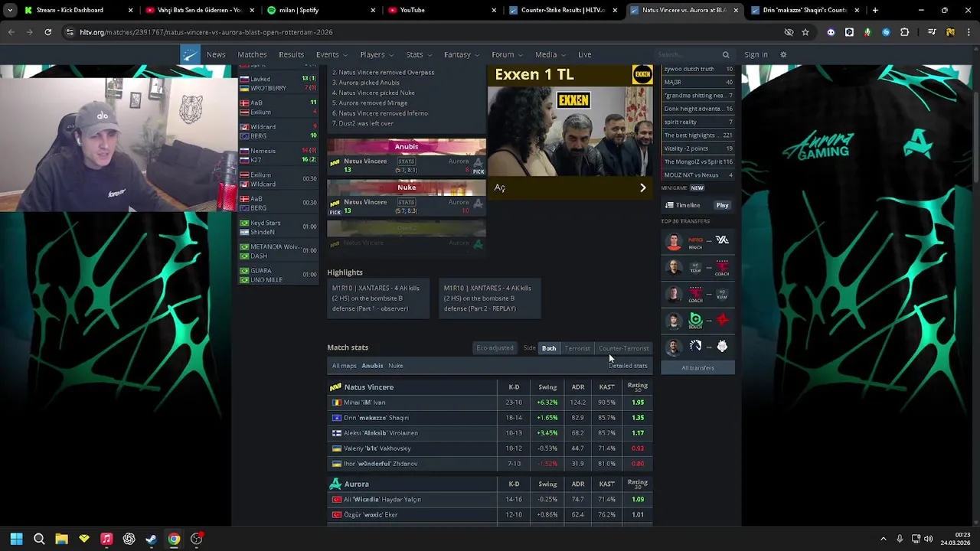Open Drin 'makazze' Shaqiri player link
Screen dimensions: 980x551
point(376,418)
